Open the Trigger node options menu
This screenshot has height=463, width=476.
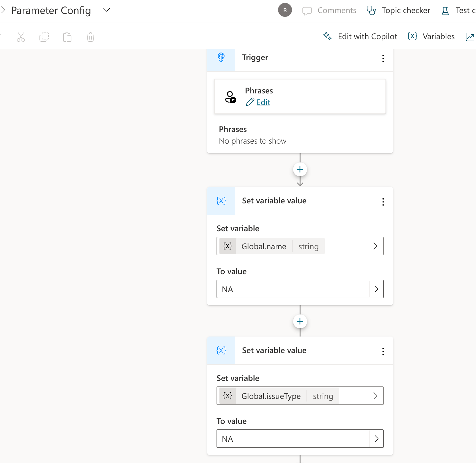pyautogui.click(x=383, y=59)
